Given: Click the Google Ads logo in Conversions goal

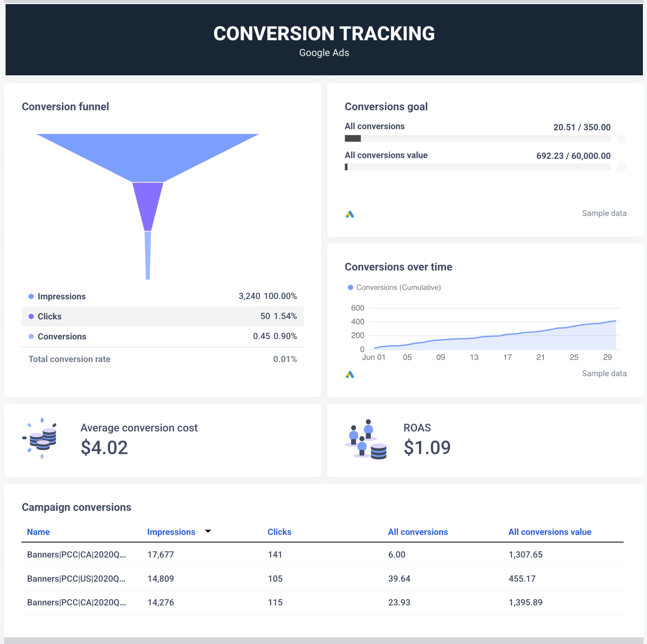Looking at the screenshot, I should [350, 214].
